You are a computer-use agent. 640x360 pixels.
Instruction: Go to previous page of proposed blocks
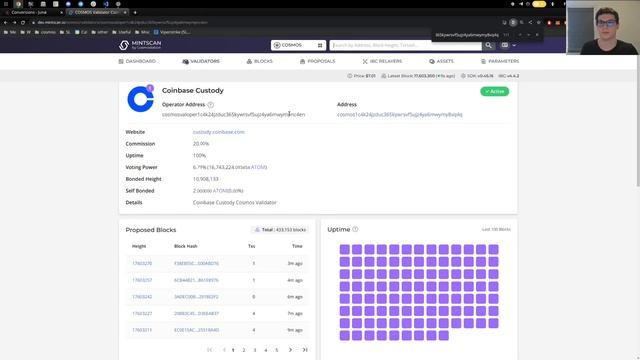[224, 350]
